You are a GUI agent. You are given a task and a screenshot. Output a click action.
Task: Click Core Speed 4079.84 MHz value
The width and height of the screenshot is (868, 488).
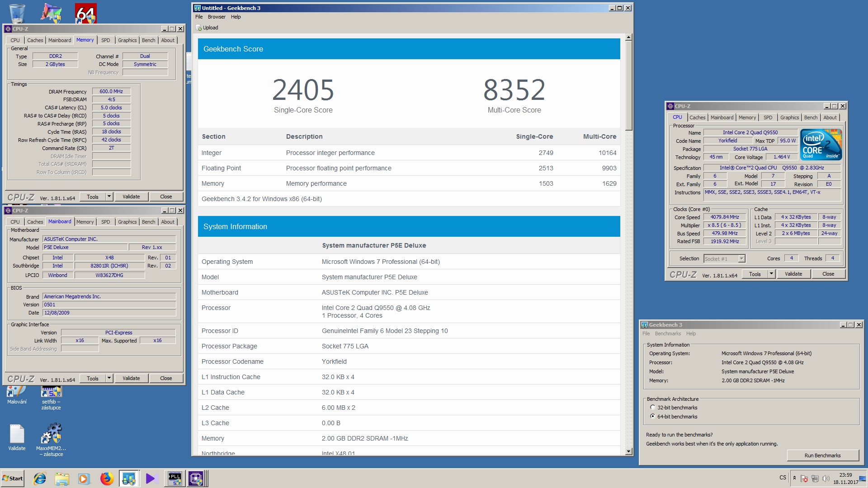725,217
